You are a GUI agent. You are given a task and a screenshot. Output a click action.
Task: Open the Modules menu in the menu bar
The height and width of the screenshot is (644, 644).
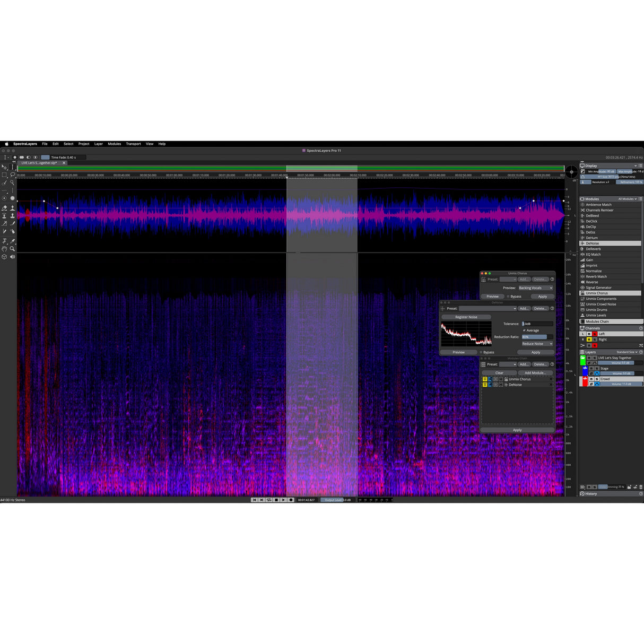[x=114, y=143]
